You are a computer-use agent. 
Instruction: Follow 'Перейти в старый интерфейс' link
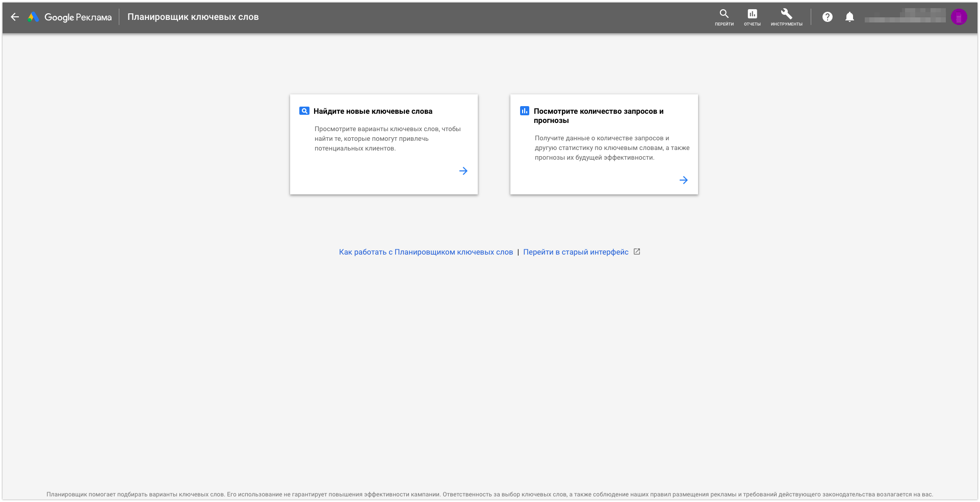576,252
